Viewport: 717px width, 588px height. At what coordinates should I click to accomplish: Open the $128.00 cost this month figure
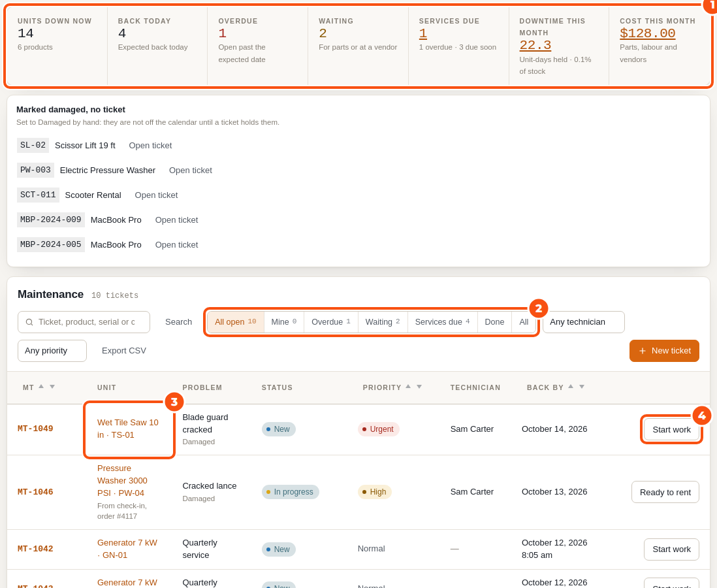(648, 33)
